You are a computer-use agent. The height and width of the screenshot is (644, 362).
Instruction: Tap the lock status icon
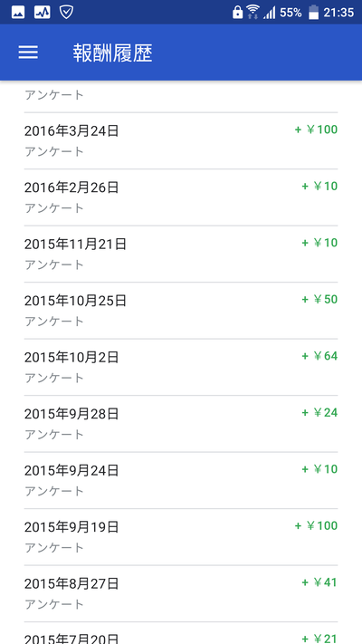(x=237, y=13)
